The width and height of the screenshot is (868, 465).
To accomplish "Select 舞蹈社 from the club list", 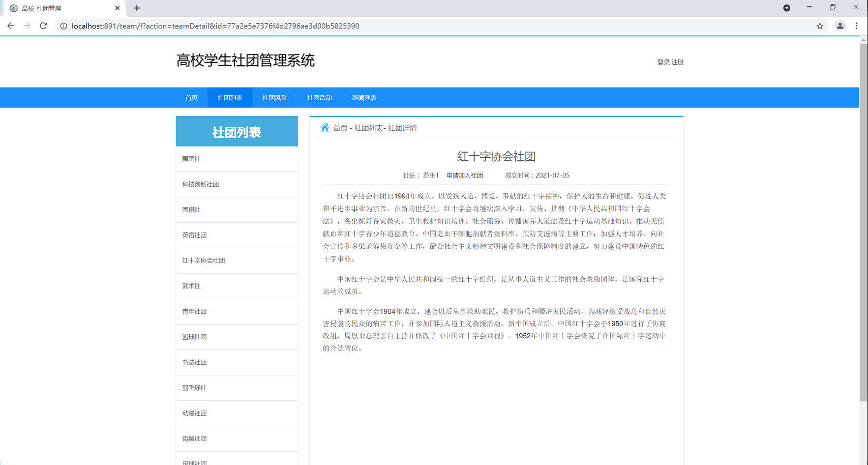I will click(192, 159).
